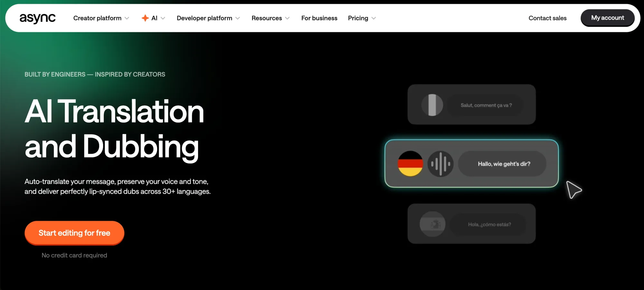644x290 pixels.
Task: Click the orange AI sparkle icon
Action: coord(145,18)
